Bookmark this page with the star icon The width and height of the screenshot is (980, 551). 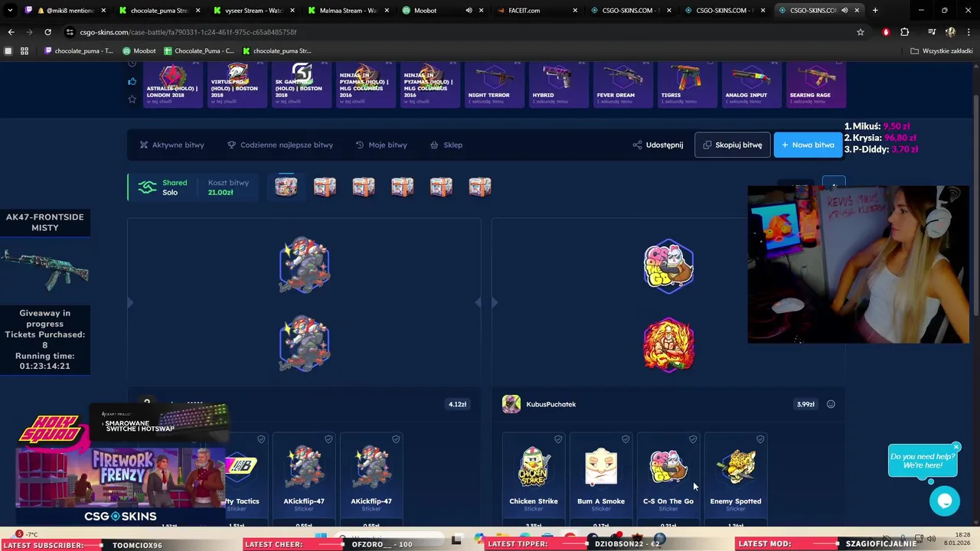point(861,32)
